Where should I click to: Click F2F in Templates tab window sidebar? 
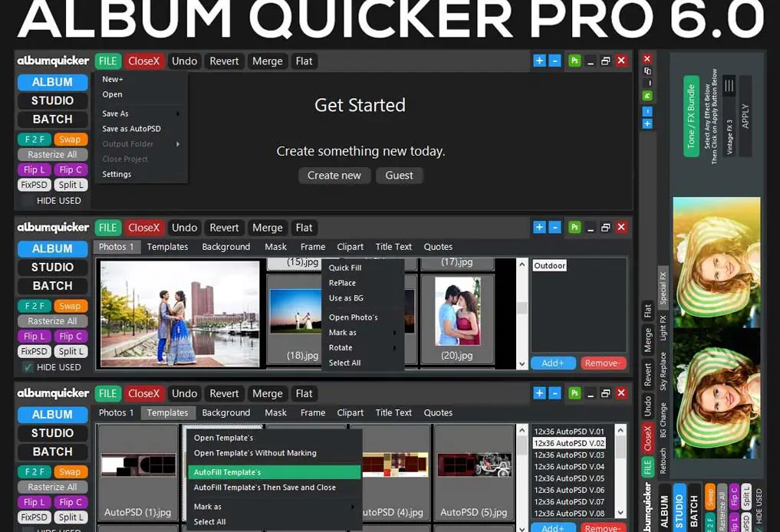coord(35,471)
